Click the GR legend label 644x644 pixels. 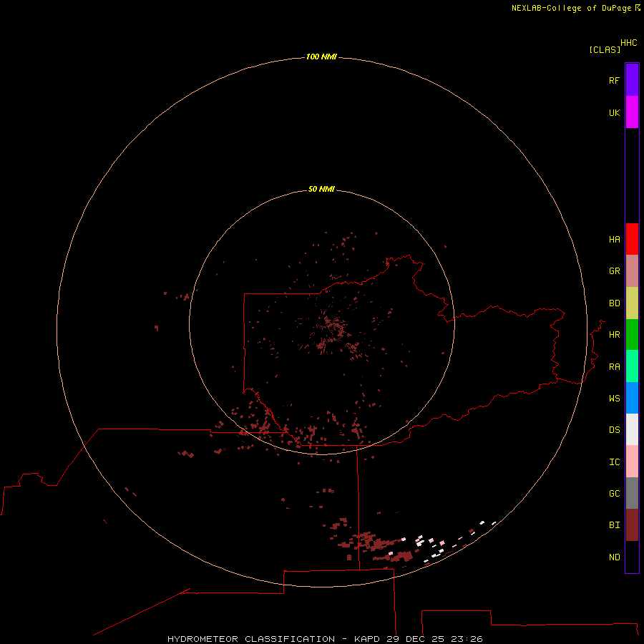614,271
